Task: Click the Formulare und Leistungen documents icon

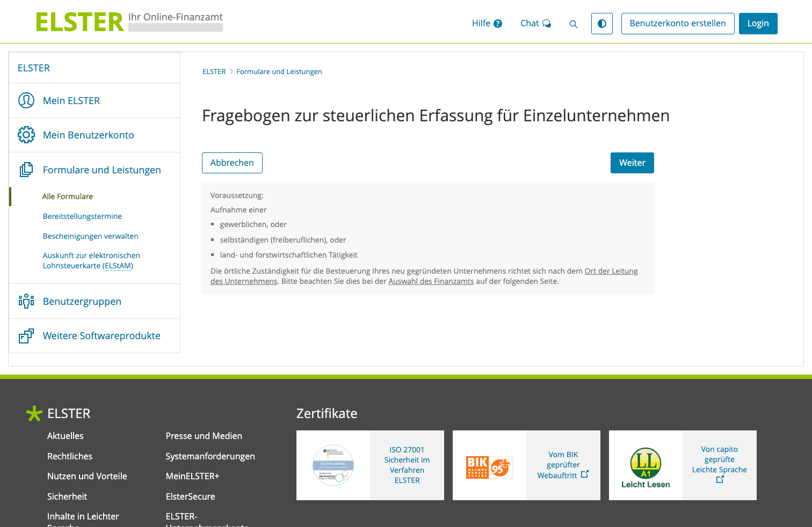Action: tap(26, 170)
